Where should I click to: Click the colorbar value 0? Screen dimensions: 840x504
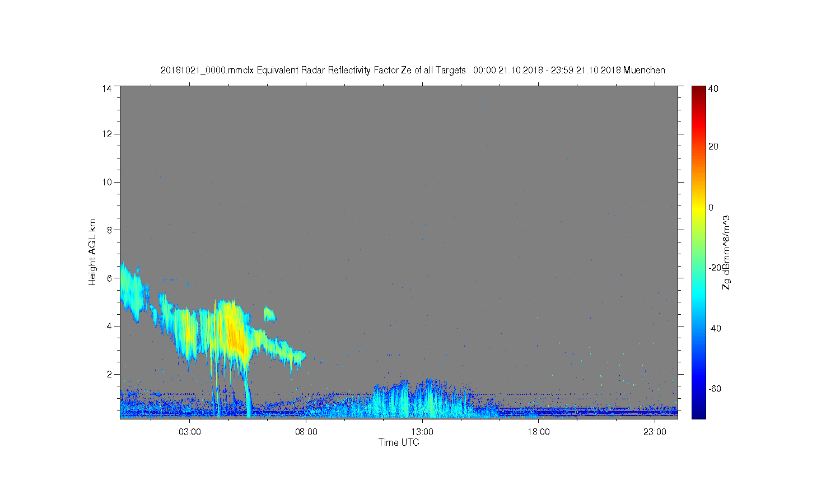tap(711, 207)
